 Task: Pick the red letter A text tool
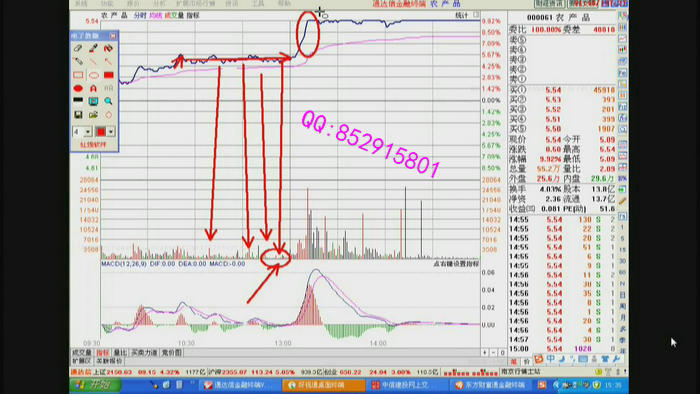(93, 88)
